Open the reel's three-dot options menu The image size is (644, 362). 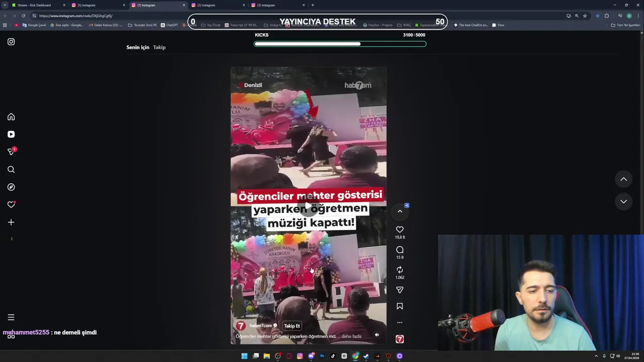click(x=399, y=323)
